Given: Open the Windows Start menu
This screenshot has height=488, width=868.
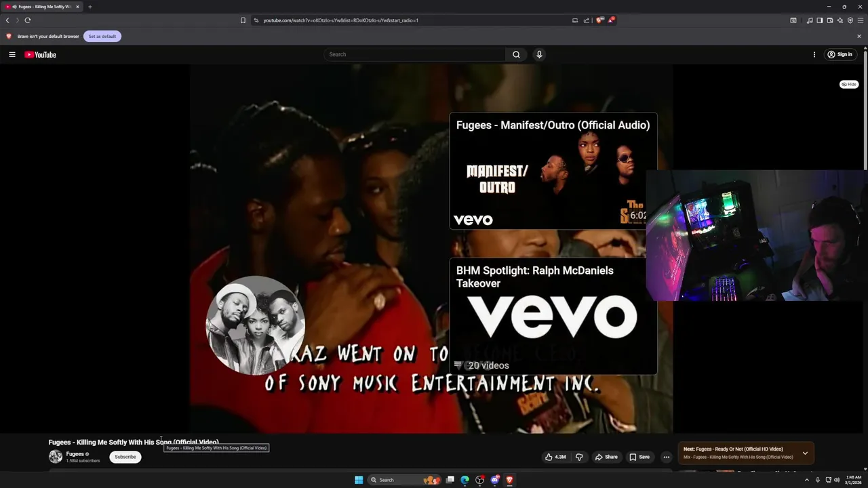Looking at the screenshot, I should pyautogui.click(x=359, y=480).
